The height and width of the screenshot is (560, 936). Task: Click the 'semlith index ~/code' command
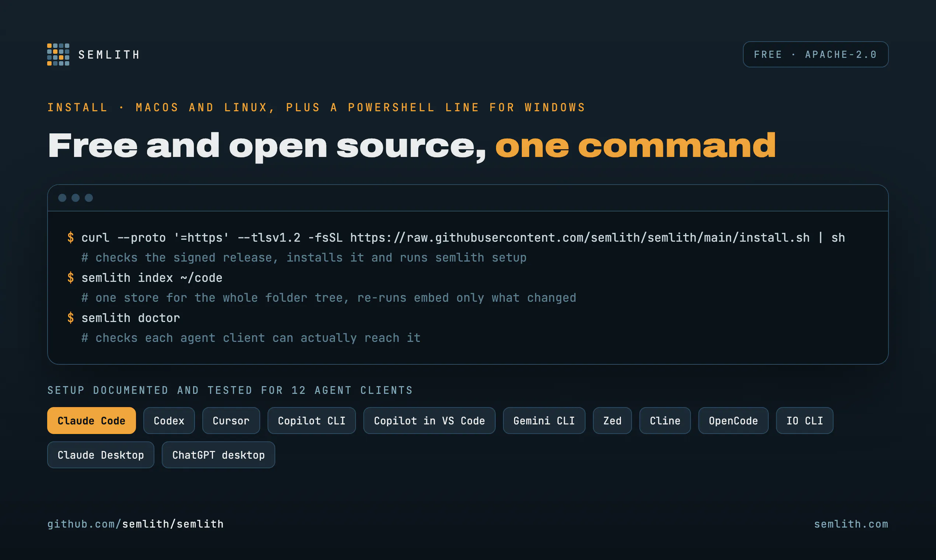click(152, 278)
